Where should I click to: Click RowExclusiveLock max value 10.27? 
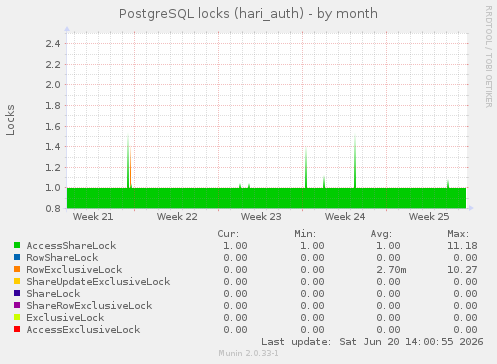coord(462,270)
